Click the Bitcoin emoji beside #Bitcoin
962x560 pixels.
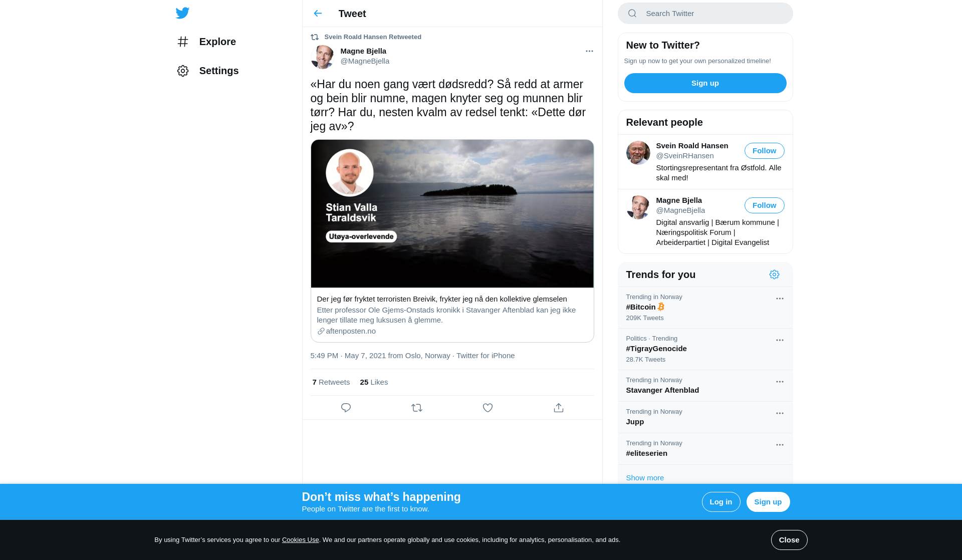pos(661,307)
